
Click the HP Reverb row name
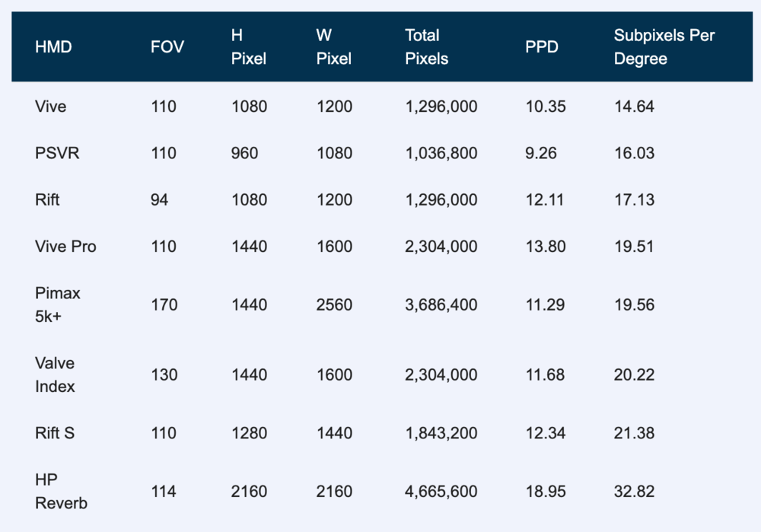coord(61,492)
